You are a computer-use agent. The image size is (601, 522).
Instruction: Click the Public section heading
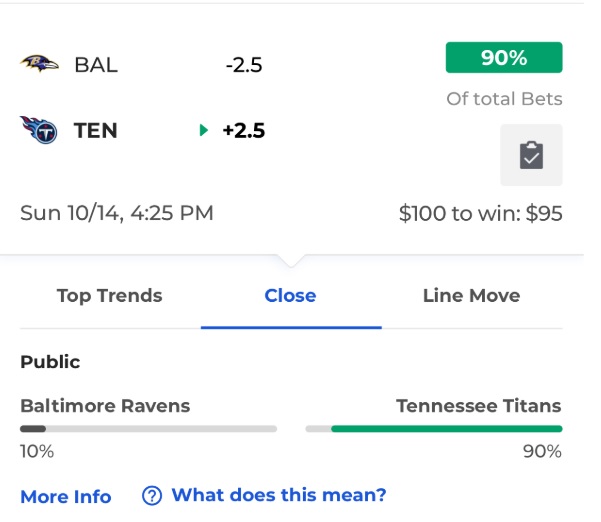[50, 362]
